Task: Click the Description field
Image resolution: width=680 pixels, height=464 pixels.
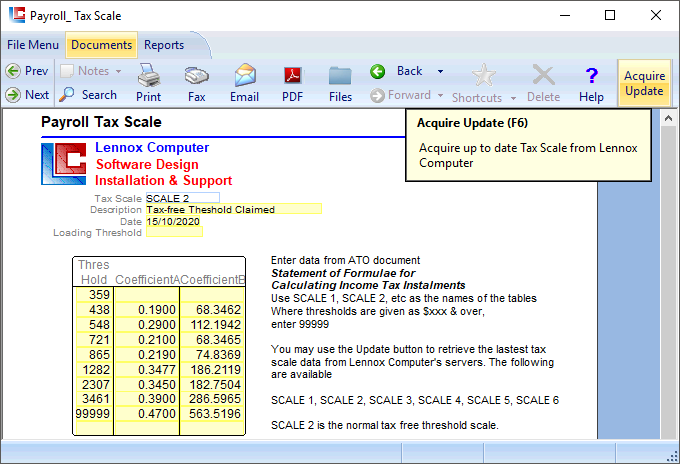Action: 234,209
